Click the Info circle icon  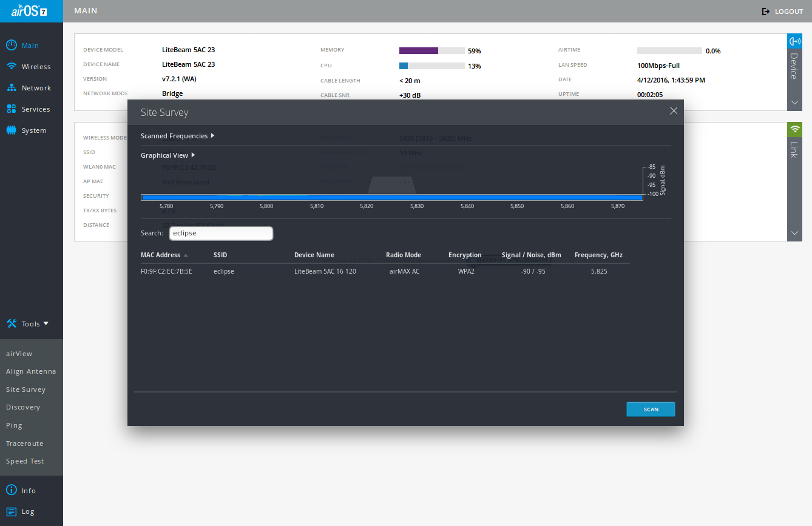pyautogui.click(x=11, y=490)
